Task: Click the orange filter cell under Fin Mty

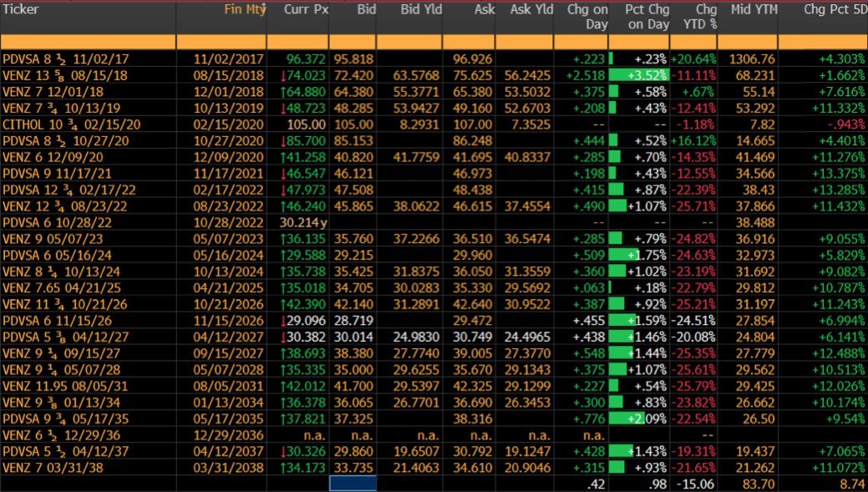Action: 221,42
